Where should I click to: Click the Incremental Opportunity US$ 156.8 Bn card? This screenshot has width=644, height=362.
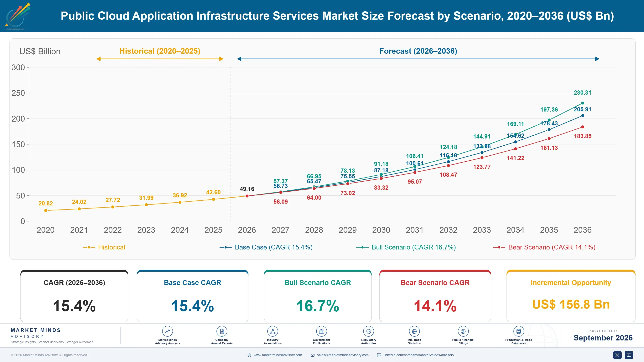[571, 296]
